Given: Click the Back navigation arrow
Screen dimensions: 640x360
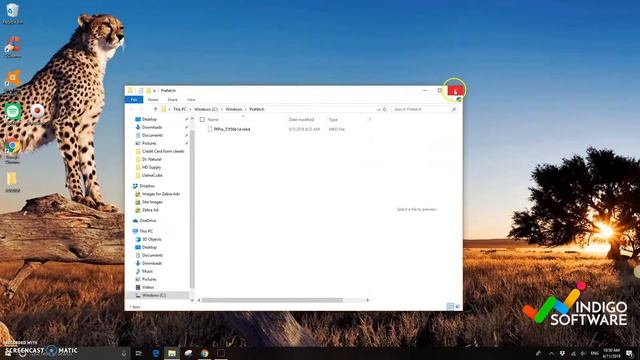Looking at the screenshot, I should click(131, 109).
